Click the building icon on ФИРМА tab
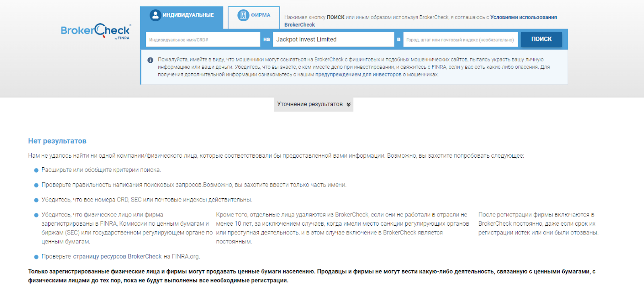This screenshot has height=288, width=644. 243,15
